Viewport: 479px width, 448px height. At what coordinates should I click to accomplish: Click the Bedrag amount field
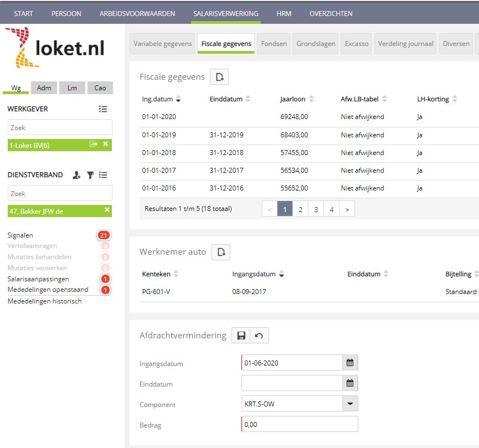coord(300,424)
